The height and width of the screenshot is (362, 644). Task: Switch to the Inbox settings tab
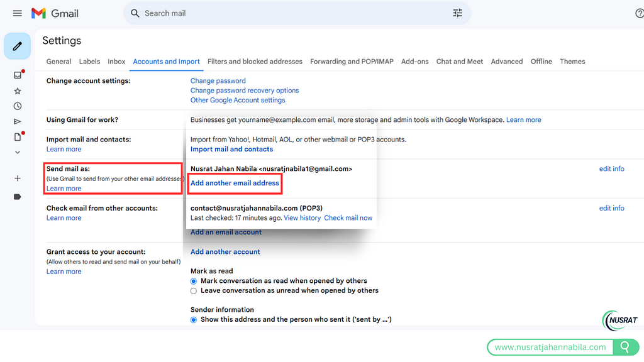click(116, 62)
